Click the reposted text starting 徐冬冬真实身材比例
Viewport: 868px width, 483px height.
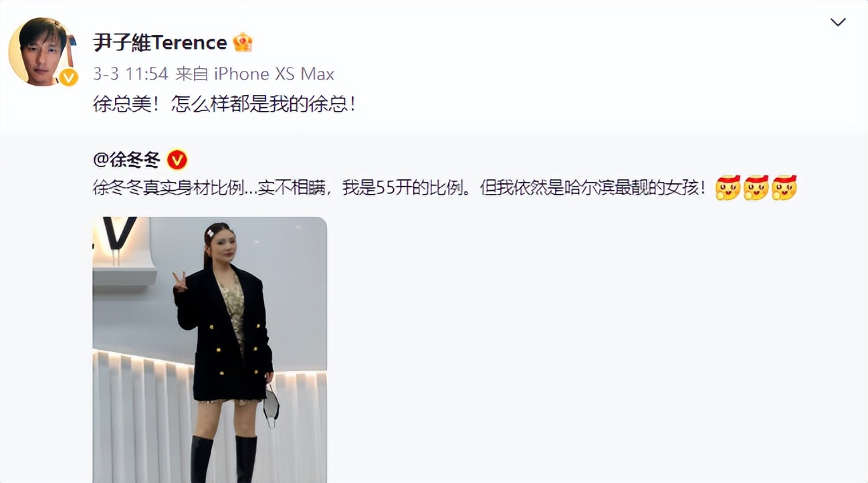399,189
